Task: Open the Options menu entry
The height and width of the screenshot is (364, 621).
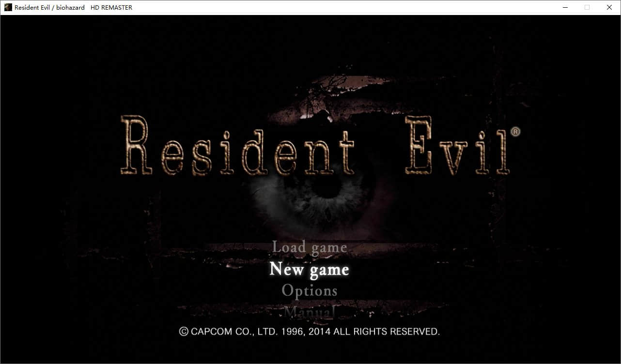Action: click(310, 291)
